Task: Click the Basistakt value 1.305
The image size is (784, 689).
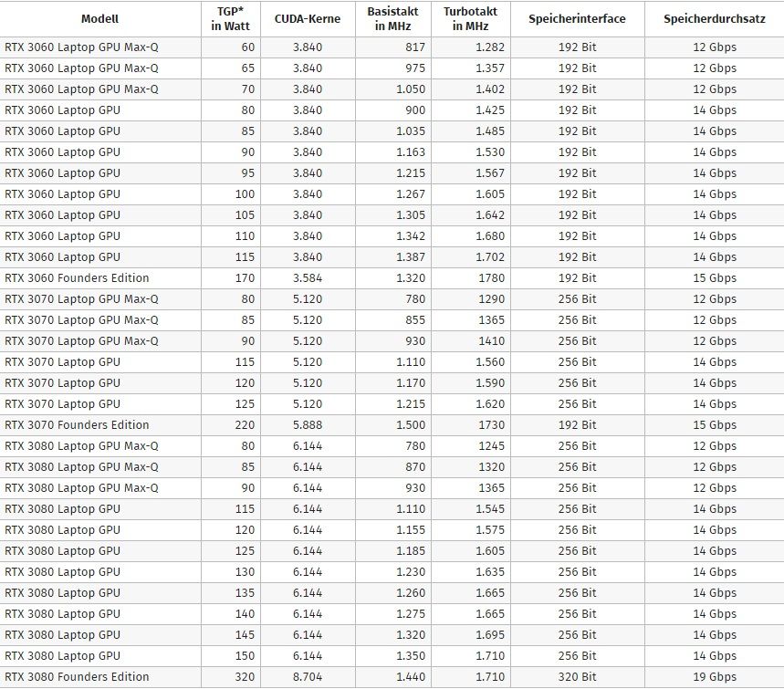Action: tap(411, 215)
